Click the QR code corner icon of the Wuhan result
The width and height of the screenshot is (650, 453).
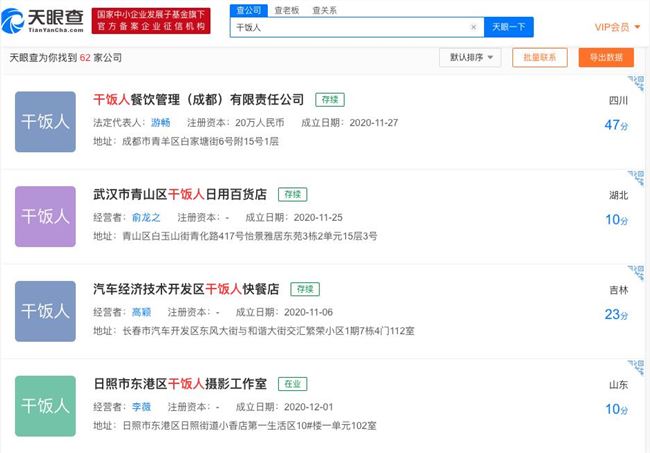coord(638,178)
